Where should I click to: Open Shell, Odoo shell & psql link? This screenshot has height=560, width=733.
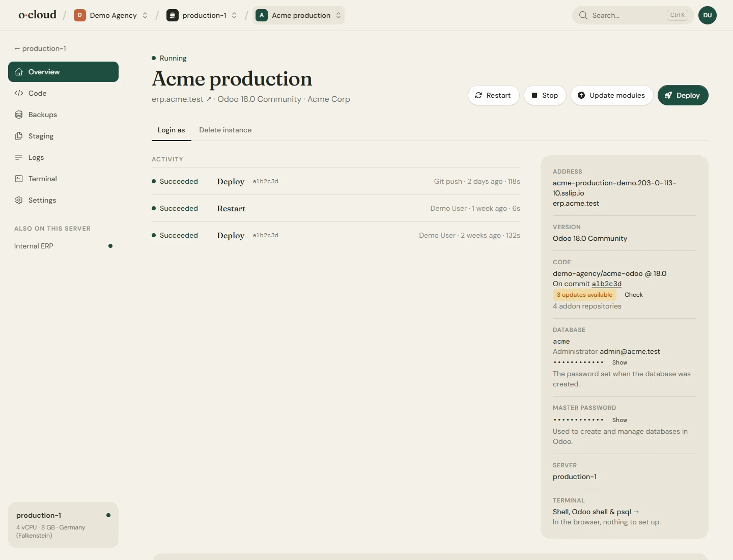tap(596, 512)
